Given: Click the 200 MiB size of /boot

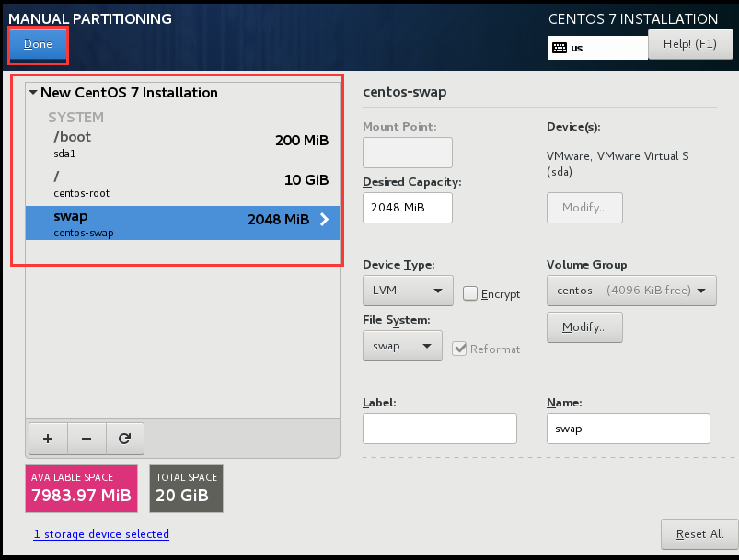Looking at the screenshot, I should click(x=302, y=141).
